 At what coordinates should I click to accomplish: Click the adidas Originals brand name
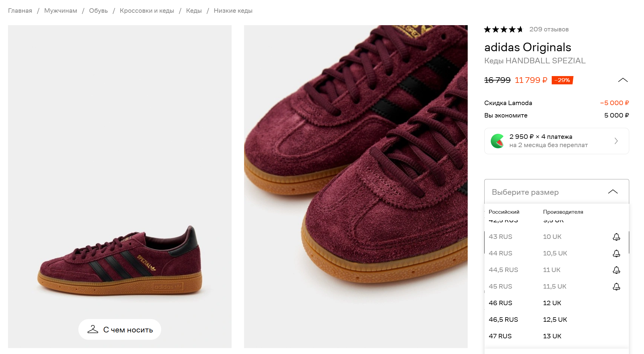click(527, 47)
